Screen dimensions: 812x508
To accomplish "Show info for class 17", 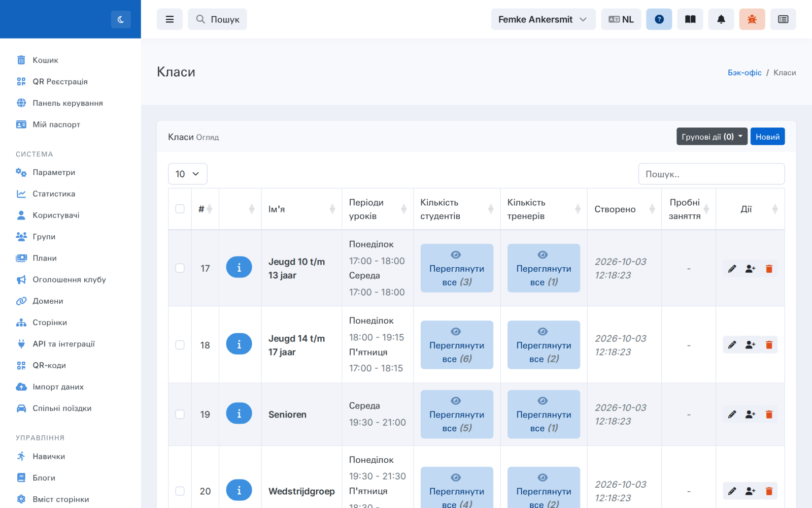I will point(239,267).
